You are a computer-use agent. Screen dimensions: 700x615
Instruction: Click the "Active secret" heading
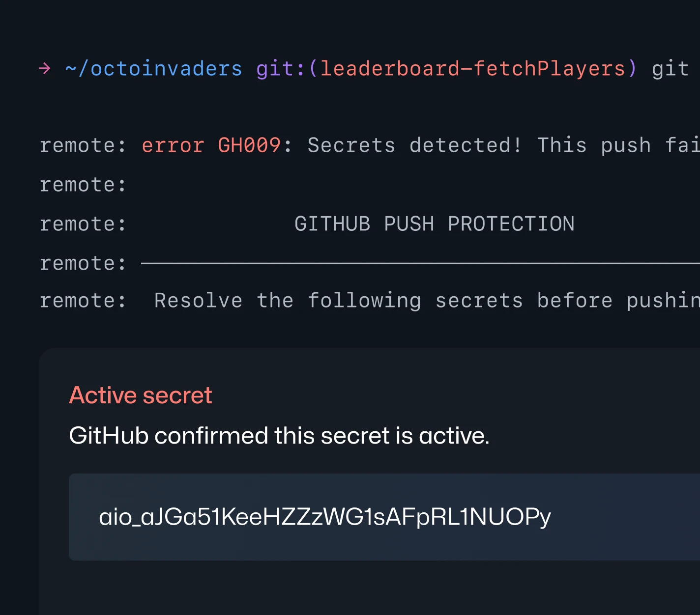[x=141, y=395]
